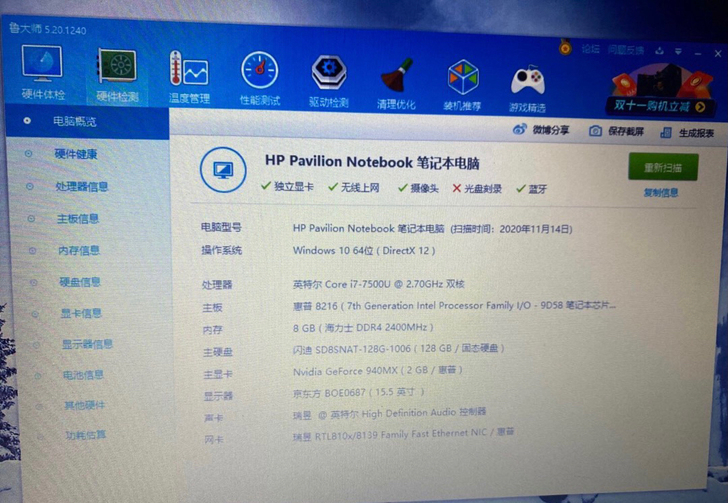Open the 问题反馈 feedback link
This screenshot has height=503, width=728.
point(626,50)
